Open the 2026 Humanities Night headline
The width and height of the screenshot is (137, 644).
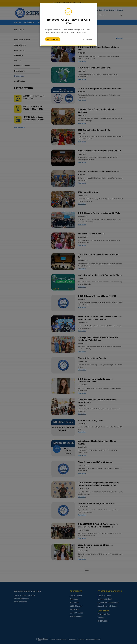click(x=88, y=192)
